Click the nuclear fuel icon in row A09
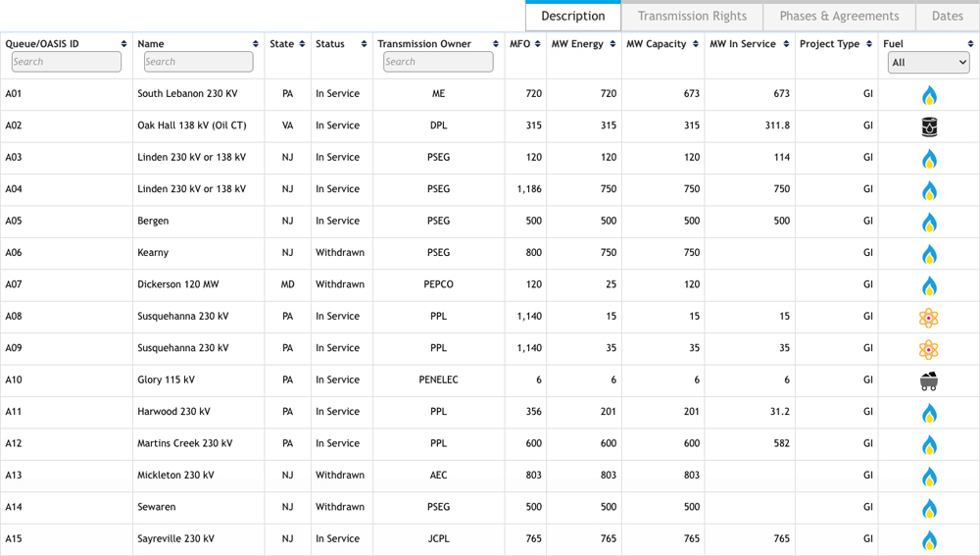This screenshot has width=980, height=556. coord(928,349)
